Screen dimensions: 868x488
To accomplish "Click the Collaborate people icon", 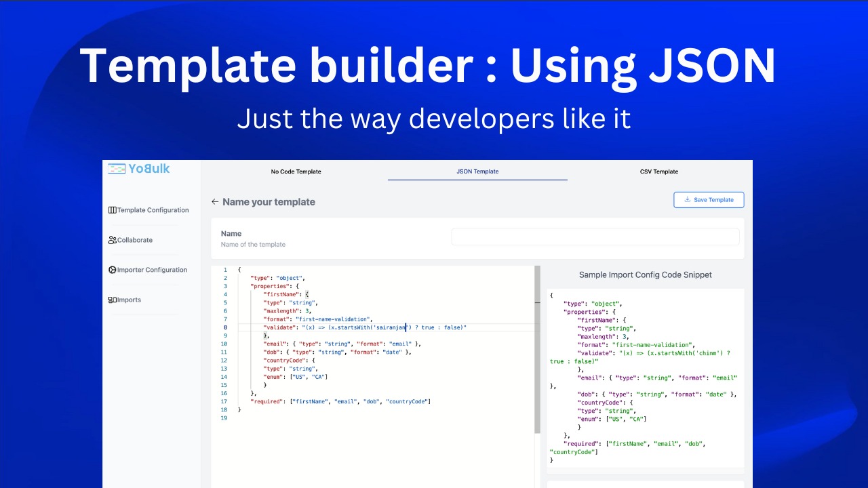I will (111, 240).
